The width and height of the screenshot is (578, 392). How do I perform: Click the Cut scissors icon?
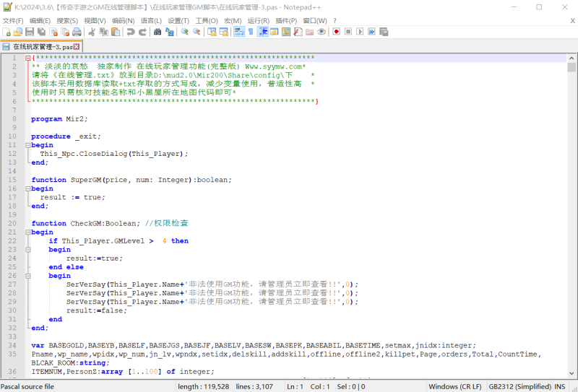(92, 32)
